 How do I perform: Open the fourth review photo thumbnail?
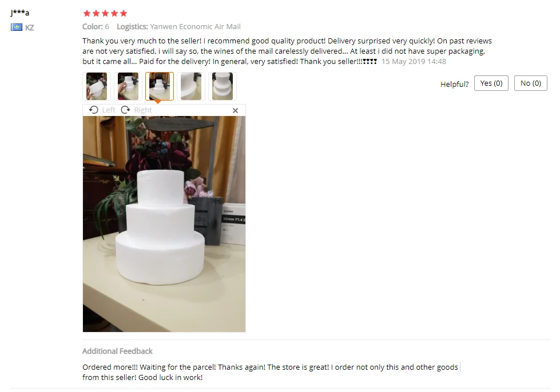click(191, 86)
